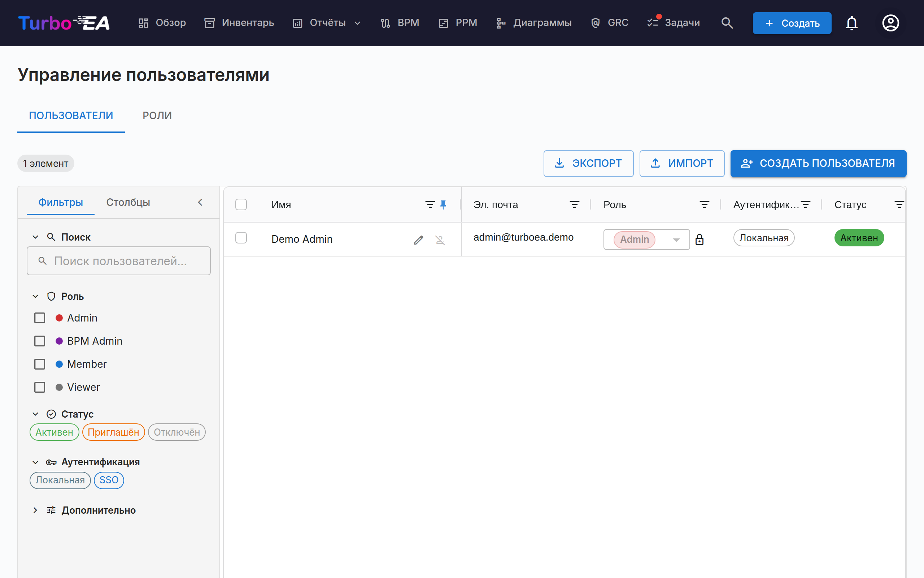Click the deactivate user icon for Demo Admin
The image size is (924, 578).
[440, 240]
